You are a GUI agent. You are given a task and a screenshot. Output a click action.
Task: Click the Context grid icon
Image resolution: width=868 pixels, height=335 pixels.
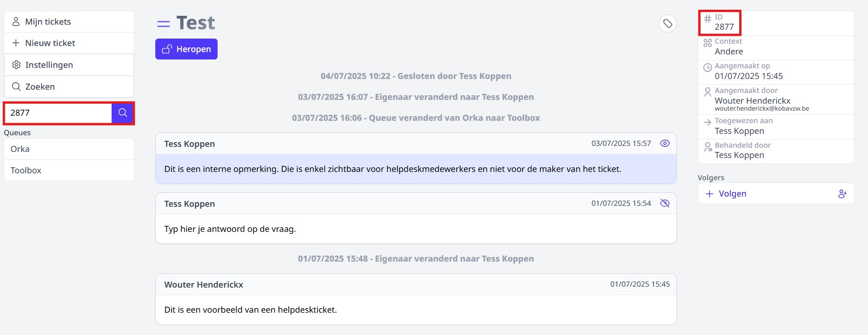(708, 43)
